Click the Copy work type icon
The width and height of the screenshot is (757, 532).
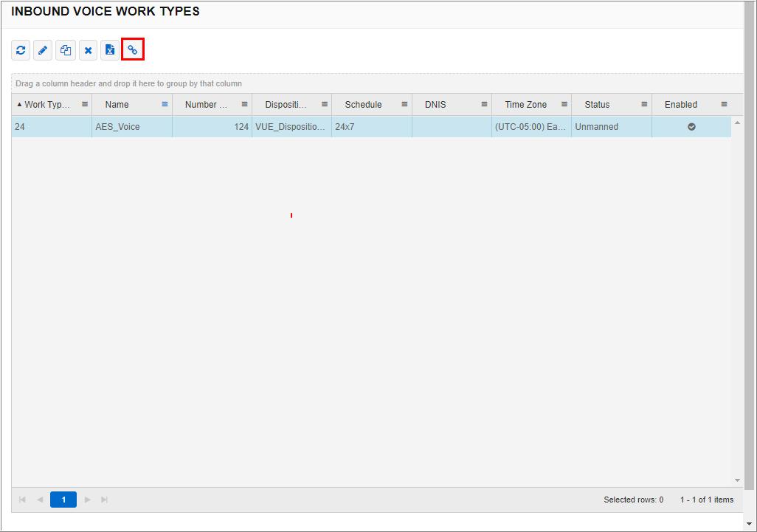click(65, 50)
